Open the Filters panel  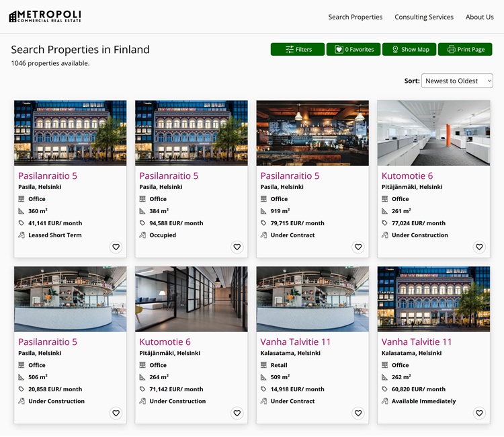click(x=298, y=50)
